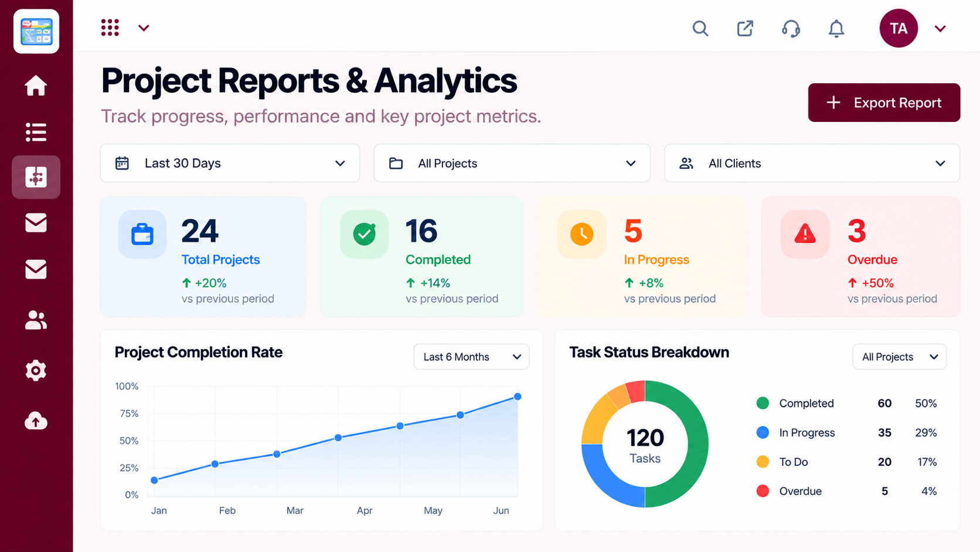Viewport: 980px width, 552px height.
Task: Open the nine-dot apps grid icon
Action: [x=110, y=28]
